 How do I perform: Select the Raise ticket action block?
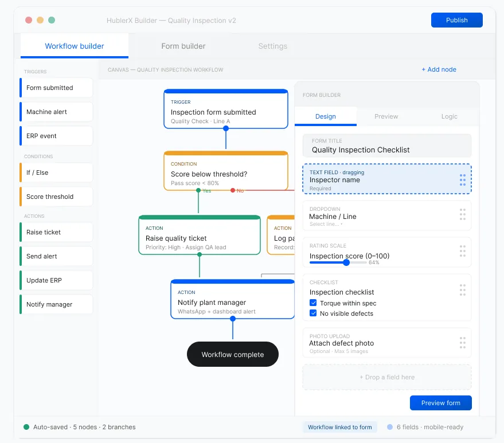click(x=56, y=232)
